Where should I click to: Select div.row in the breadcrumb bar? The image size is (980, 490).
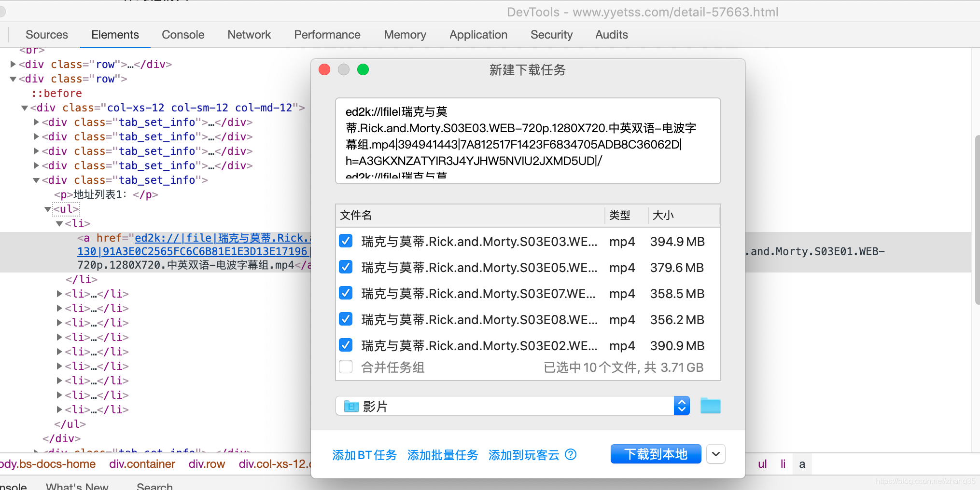click(207, 464)
